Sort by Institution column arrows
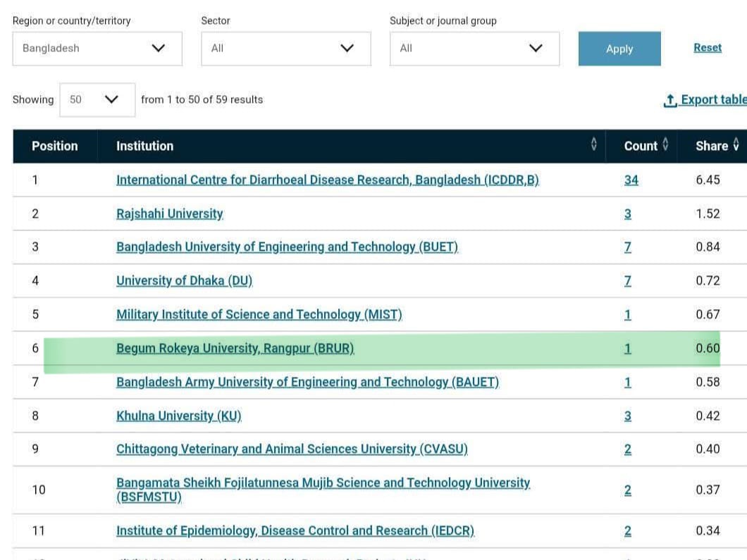The width and height of the screenshot is (747, 560). 593,144
